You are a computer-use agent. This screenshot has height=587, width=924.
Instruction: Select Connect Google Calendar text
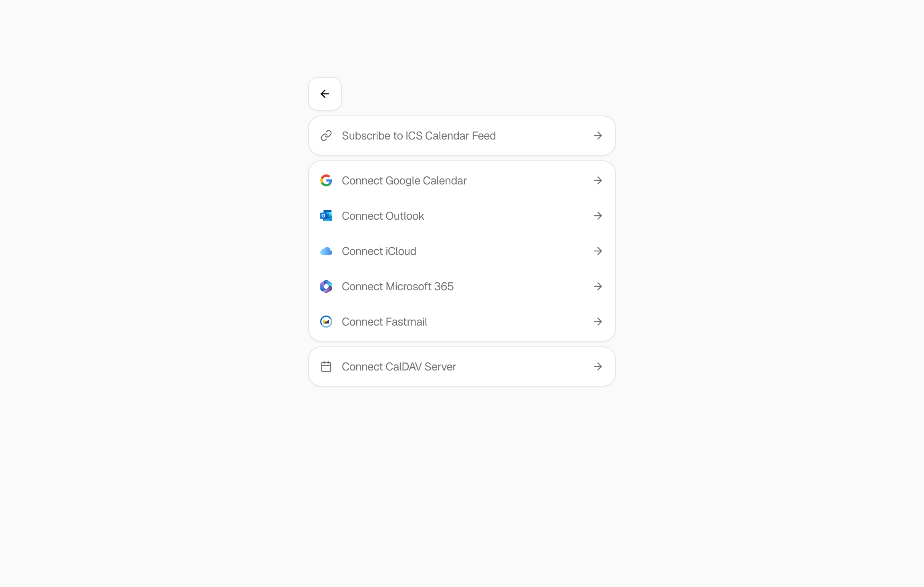pos(404,181)
